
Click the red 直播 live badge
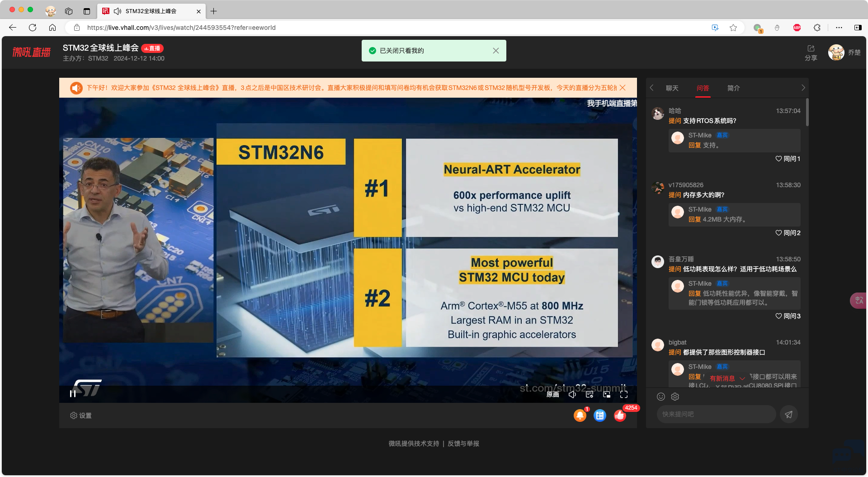point(152,48)
